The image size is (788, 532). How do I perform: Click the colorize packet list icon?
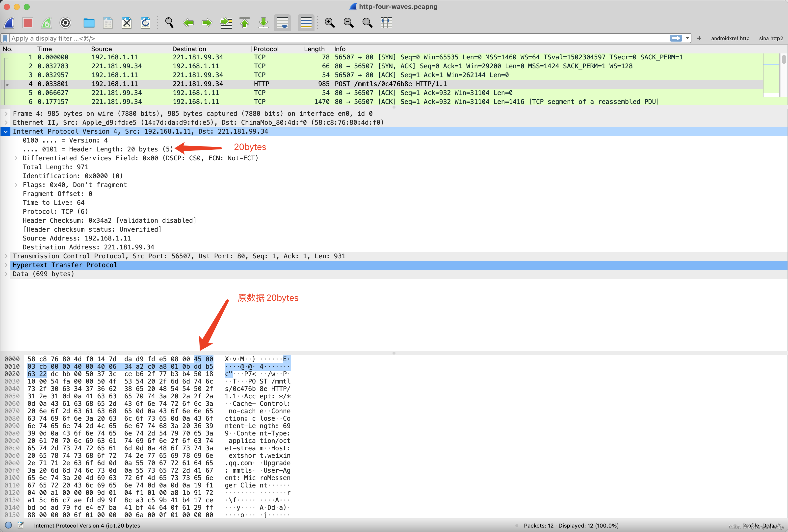click(x=307, y=24)
